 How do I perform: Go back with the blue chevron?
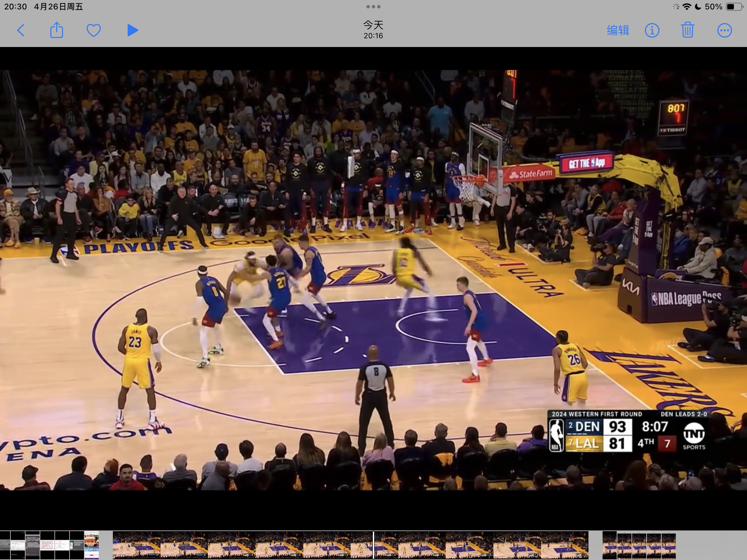(21, 30)
